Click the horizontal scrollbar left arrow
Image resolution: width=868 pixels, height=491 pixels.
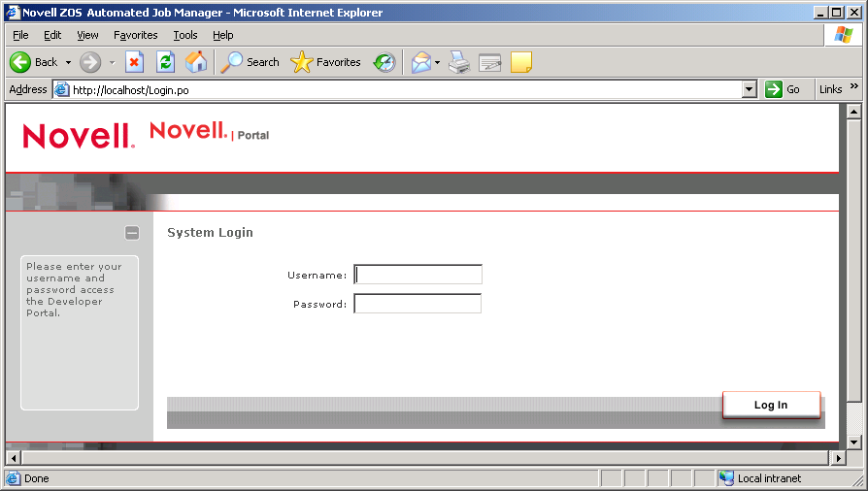[x=14, y=458]
